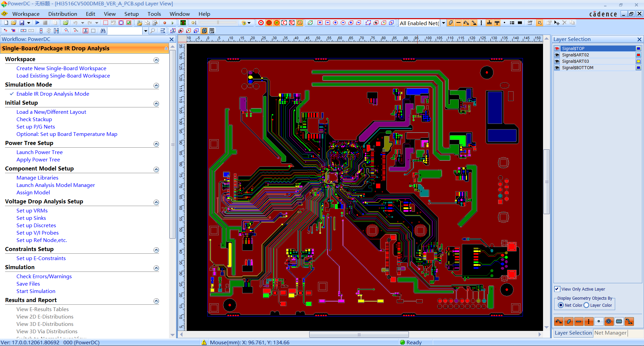Collapse the Initial Setup section expander
Image resolution: width=644 pixels, height=346 pixels.
tap(156, 104)
